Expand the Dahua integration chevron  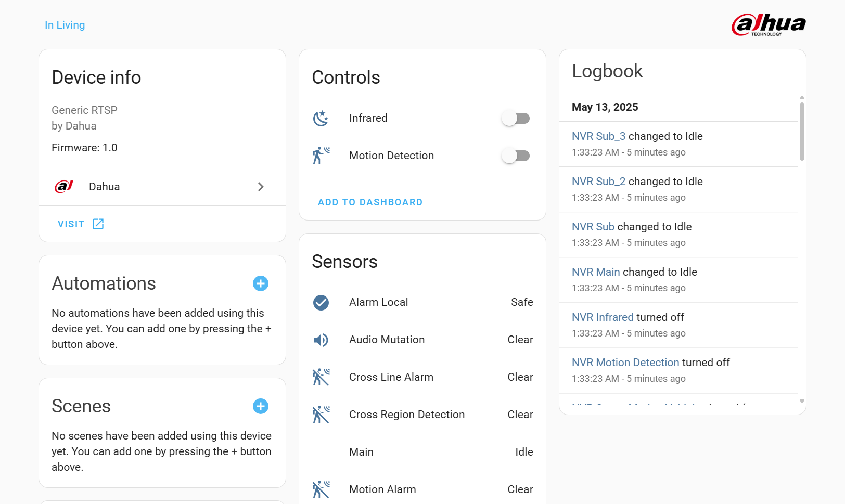(x=261, y=187)
